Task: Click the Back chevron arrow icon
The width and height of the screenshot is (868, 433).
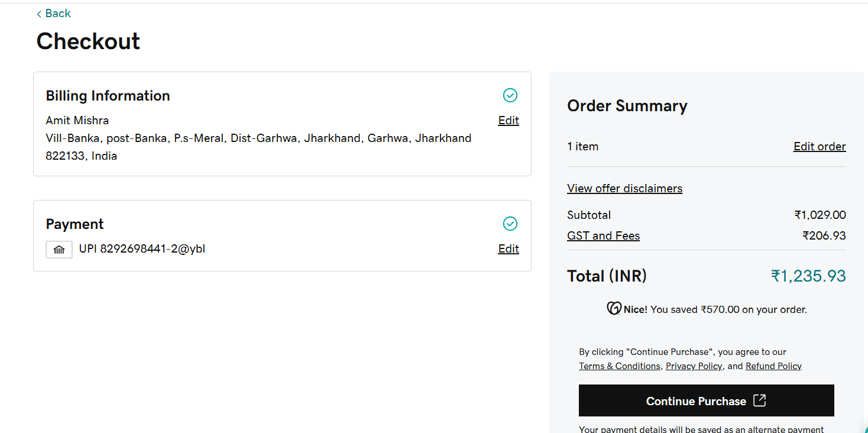Action: (x=39, y=14)
